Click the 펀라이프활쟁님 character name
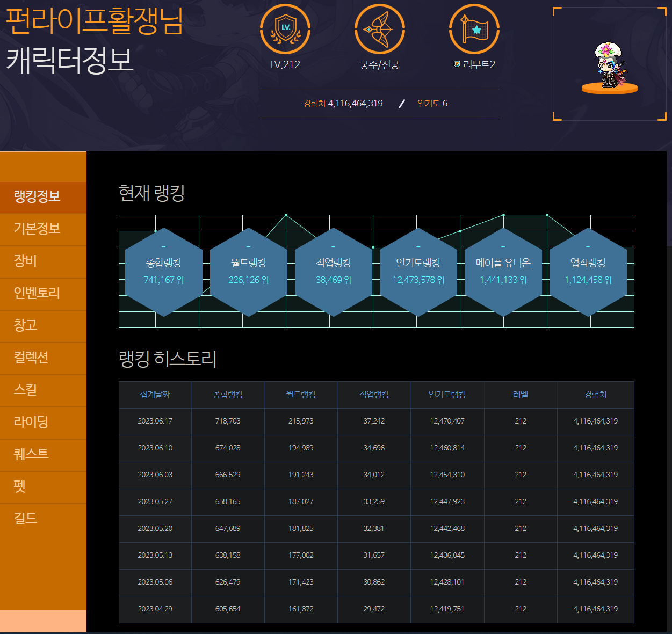The image size is (672, 634). coord(95,21)
